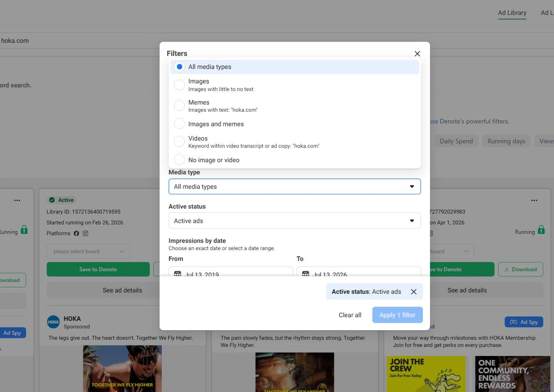Screen dimensions: 554x392
Task: Click Library ID: 1572136400719595 text
Action: [83, 212]
